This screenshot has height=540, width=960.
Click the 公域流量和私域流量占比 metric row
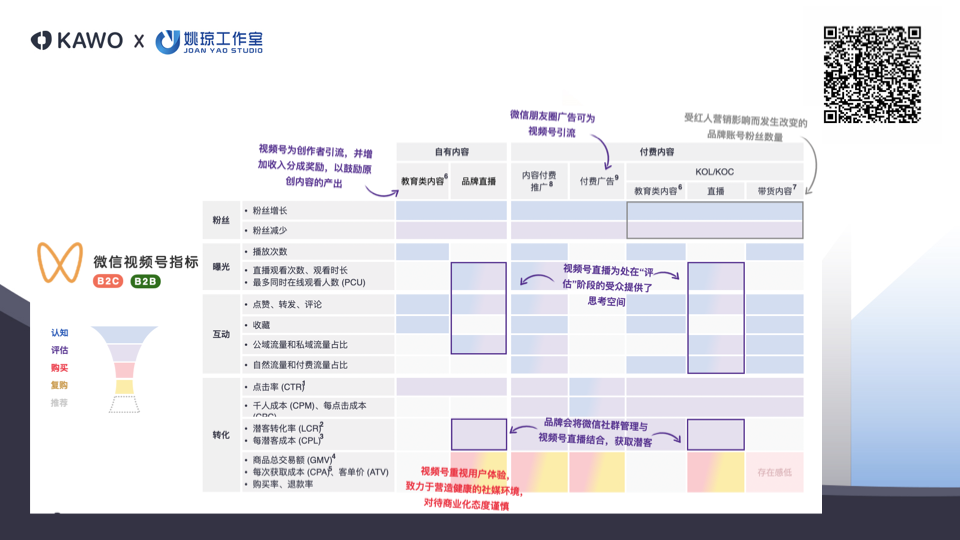(x=318, y=345)
